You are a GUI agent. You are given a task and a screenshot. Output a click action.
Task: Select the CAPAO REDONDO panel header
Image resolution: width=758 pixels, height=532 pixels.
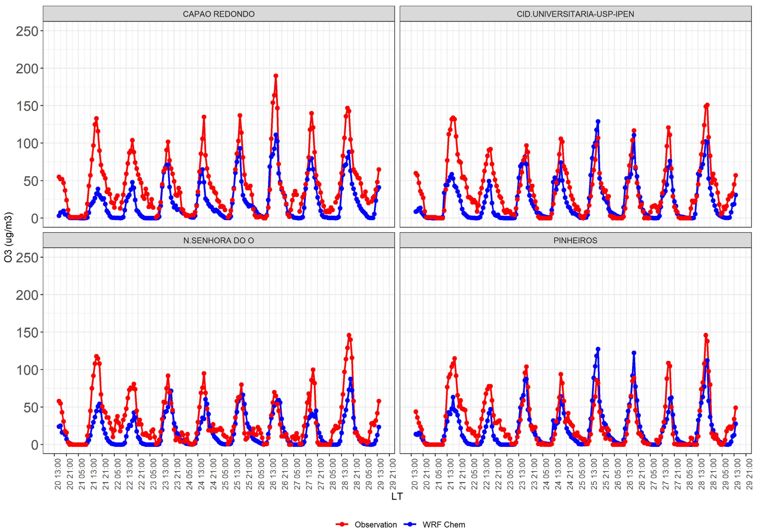(219, 14)
